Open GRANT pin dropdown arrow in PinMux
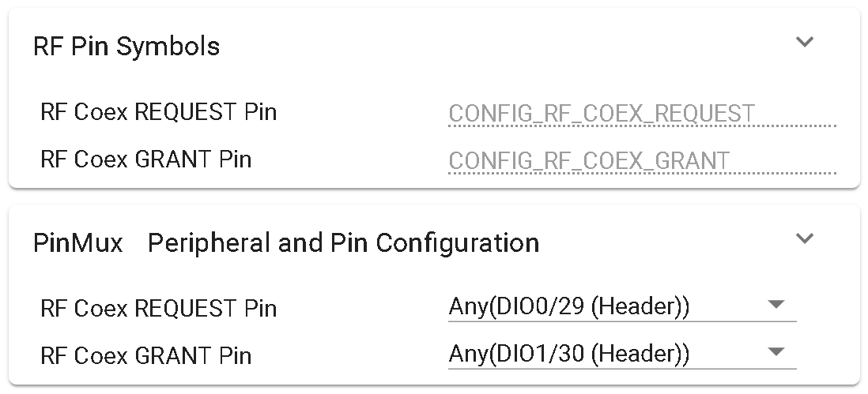The image size is (868, 394). 776,351
